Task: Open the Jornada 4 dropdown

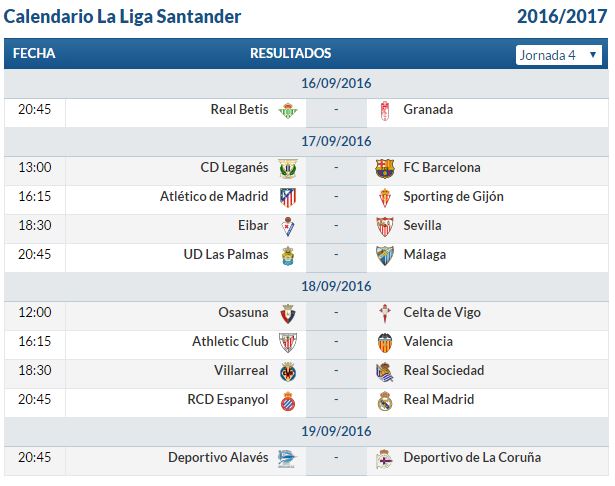Action: tap(559, 55)
